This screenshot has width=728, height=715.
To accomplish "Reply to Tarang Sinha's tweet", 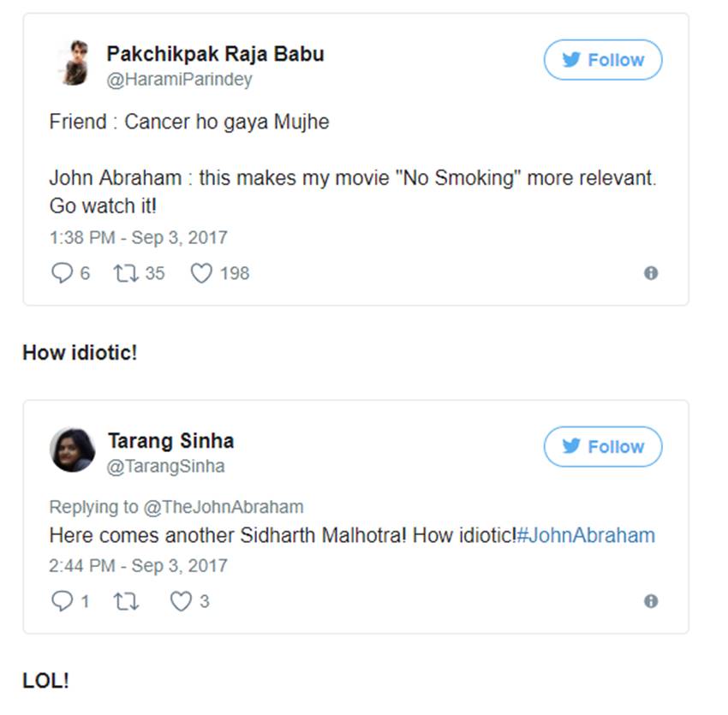I will (63, 602).
